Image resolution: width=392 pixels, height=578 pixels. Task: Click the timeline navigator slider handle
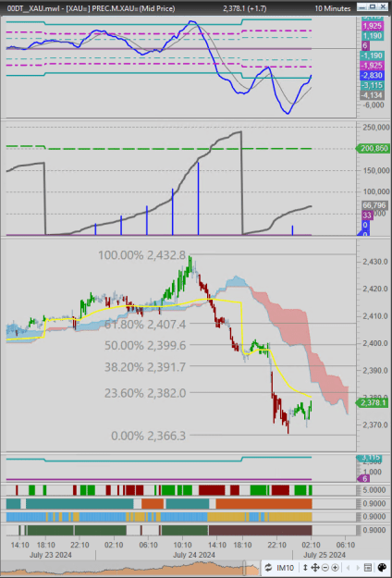click(244, 567)
